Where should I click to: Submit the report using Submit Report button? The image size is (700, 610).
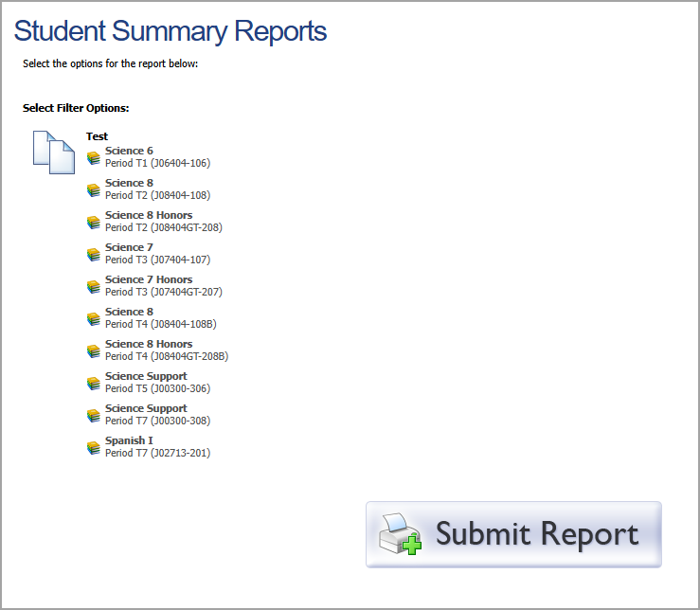(x=513, y=534)
